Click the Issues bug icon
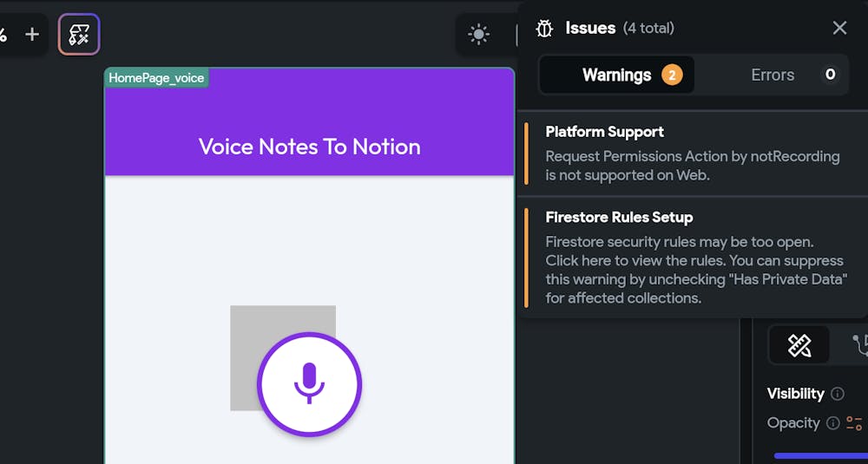This screenshot has width=868, height=464. point(545,29)
